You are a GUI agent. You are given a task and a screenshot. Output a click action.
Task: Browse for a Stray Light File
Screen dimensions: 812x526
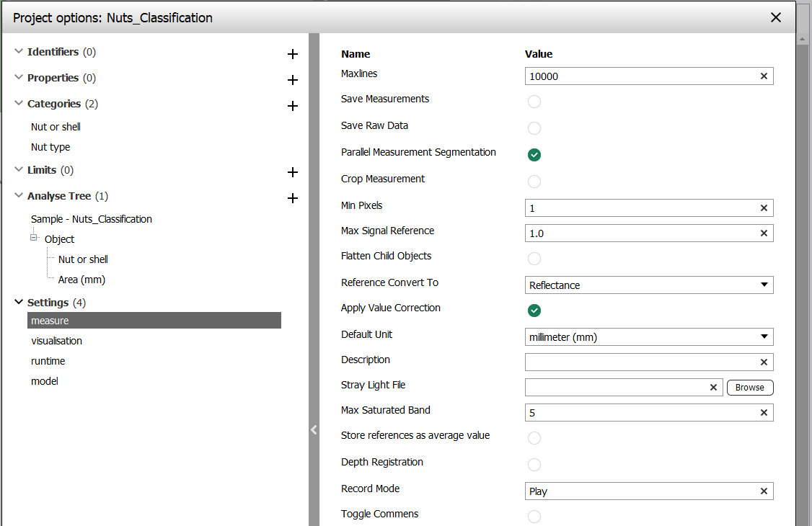749,388
